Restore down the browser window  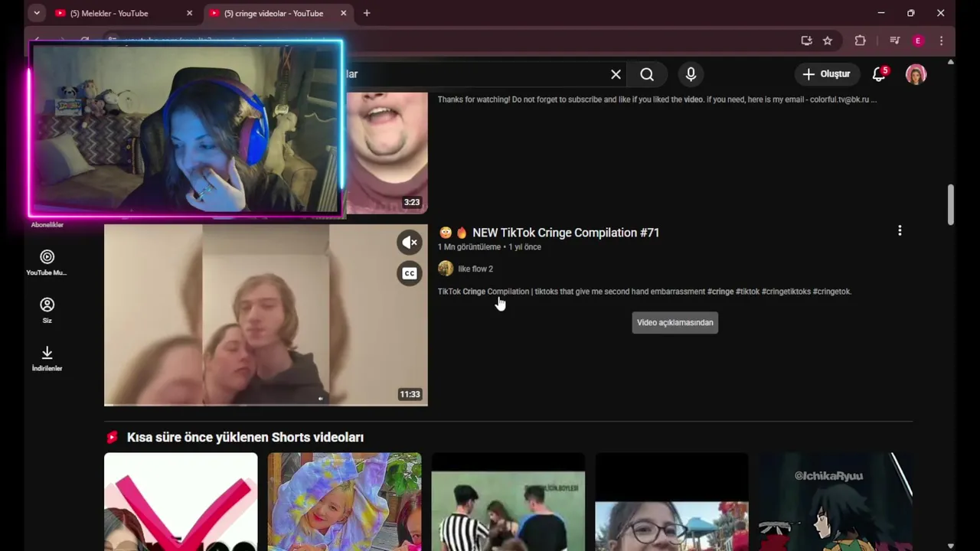(x=910, y=13)
